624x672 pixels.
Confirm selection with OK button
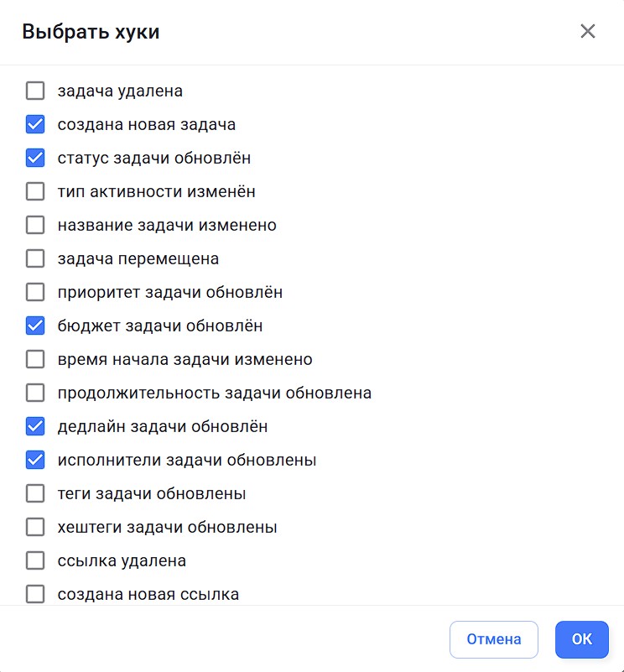click(x=581, y=639)
